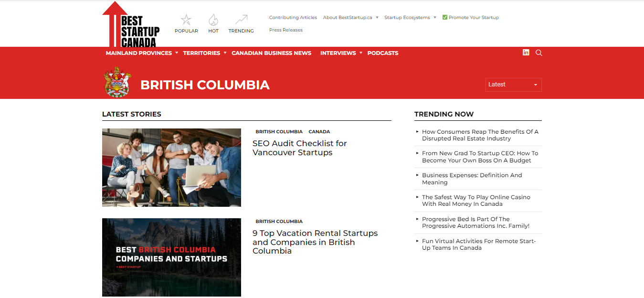Open the CANADIAN BUSINESS NEWS menu item
644x298 pixels.
[x=271, y=53]
